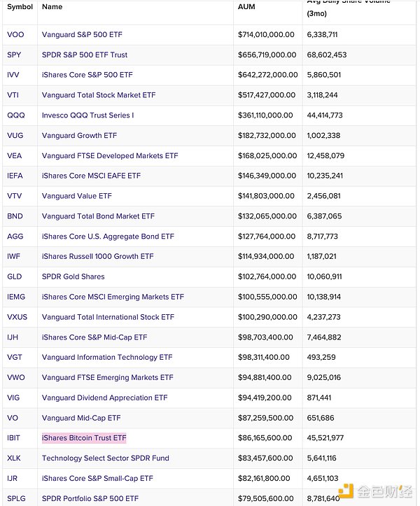Click the Symbol column header
The height and width of the screenshot is (506, 420).
[20, 7]
